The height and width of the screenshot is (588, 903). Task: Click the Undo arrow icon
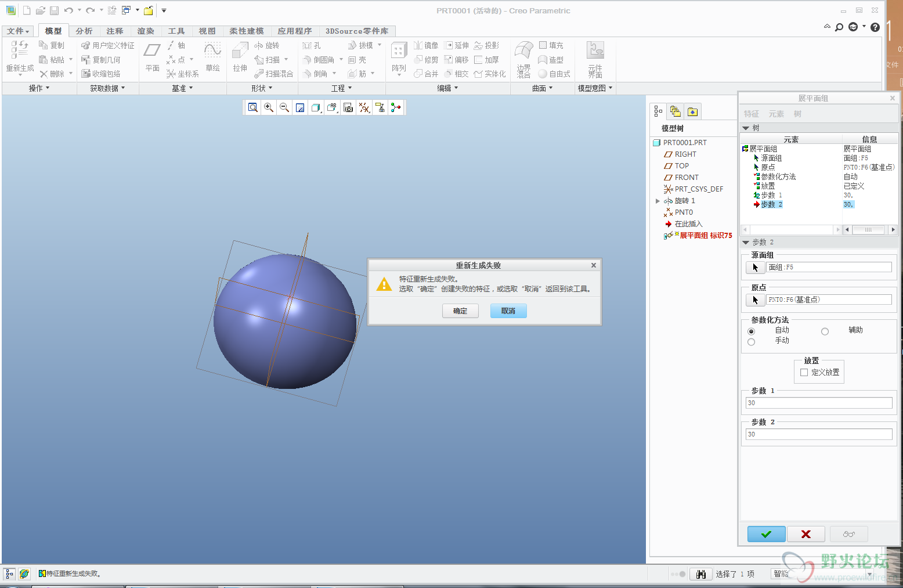(68, 10)
